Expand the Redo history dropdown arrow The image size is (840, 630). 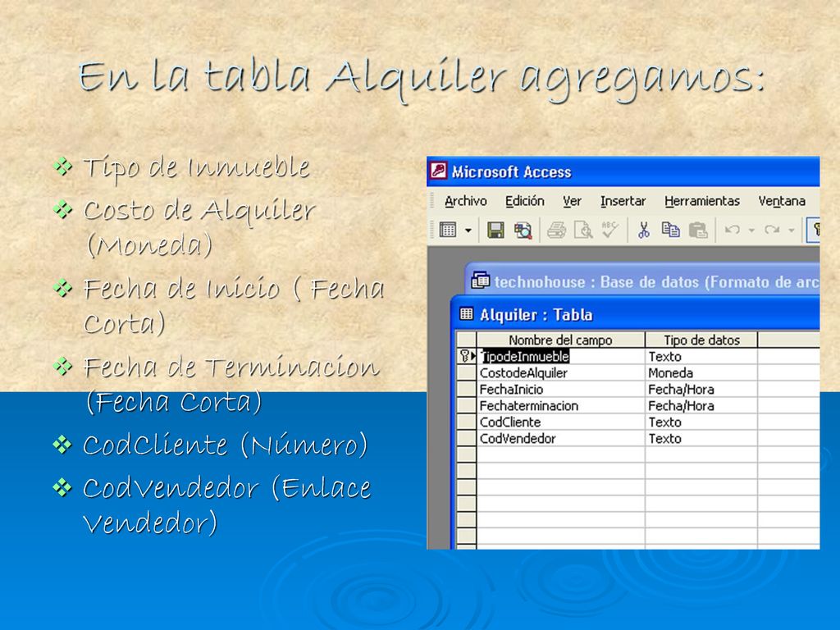pyautogui.click(x=792, y=231)
